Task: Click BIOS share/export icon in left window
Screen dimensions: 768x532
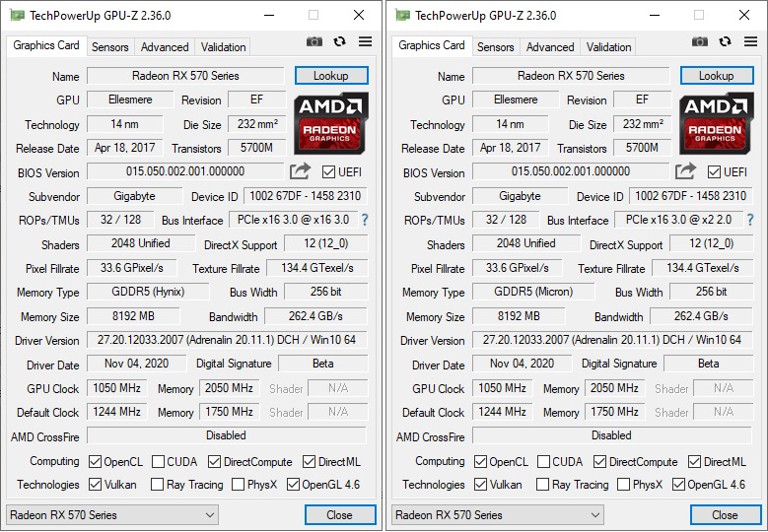Action: point(300,171)
